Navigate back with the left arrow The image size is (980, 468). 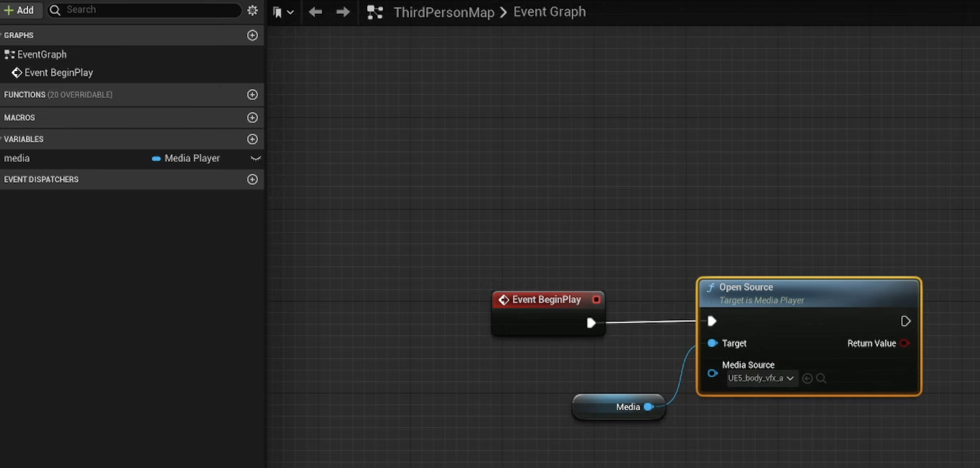(x=315, y=12)
